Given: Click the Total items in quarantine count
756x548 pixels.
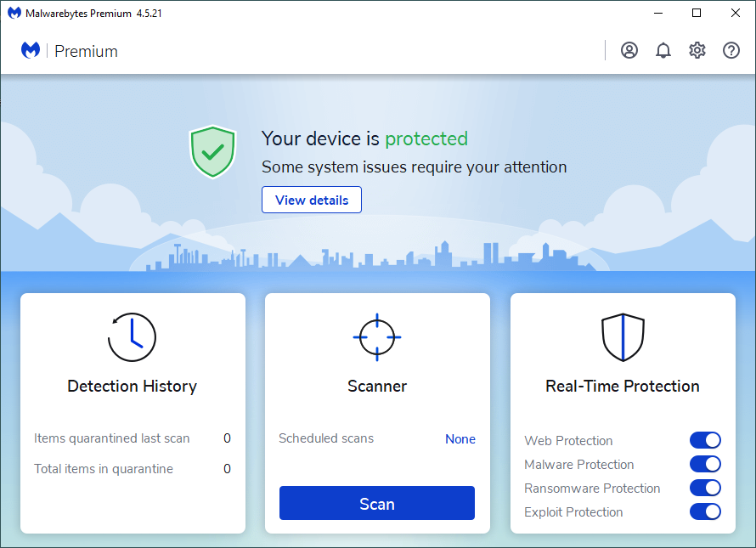Looking at the screenshot, I should [227, 468].
